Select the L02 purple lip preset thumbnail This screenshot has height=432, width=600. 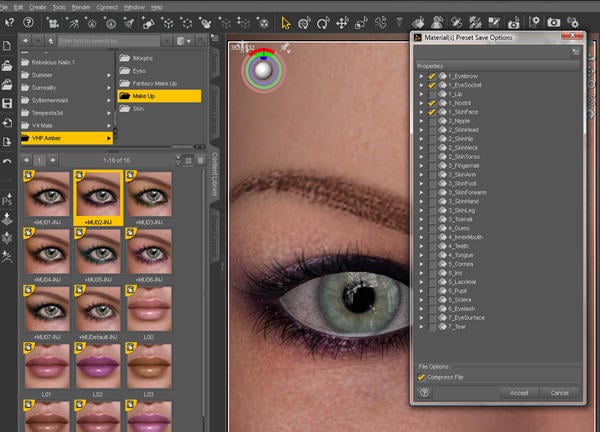coord(97,365)
